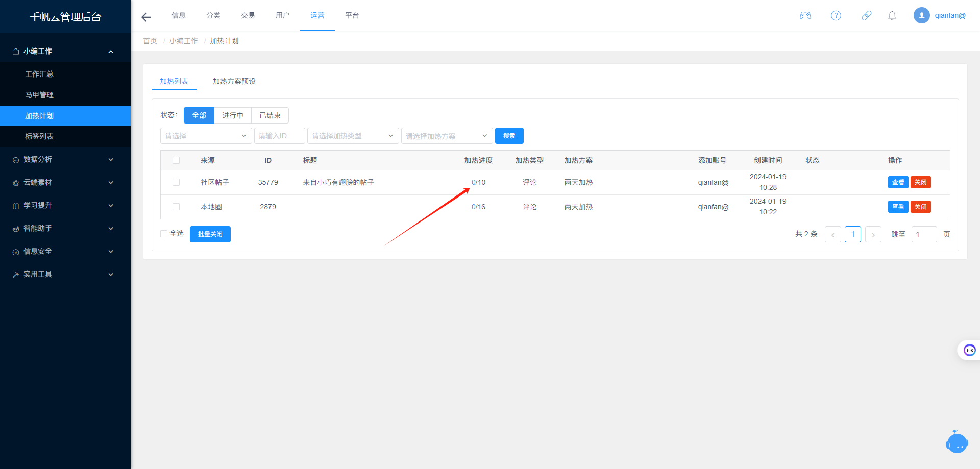Expand the 实用工具 sidebar section
The height and width of the screenshot is (469, 980).
coord(111,275)
